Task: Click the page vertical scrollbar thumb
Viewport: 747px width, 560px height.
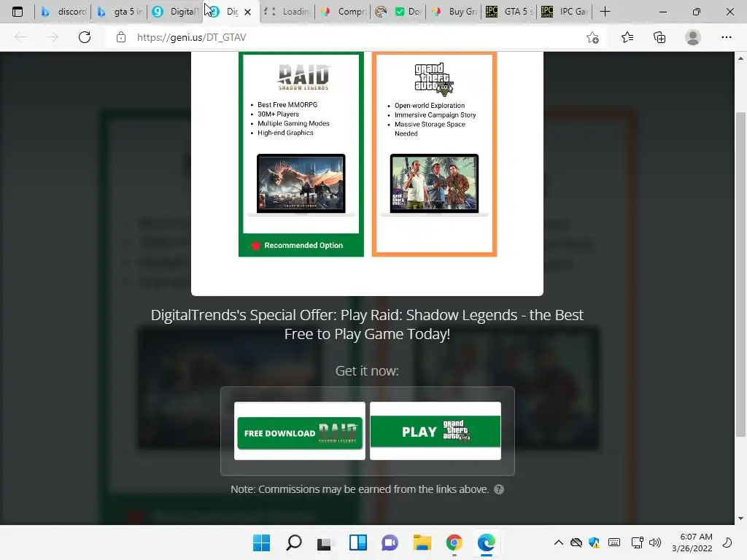Action: coord(740,274)
